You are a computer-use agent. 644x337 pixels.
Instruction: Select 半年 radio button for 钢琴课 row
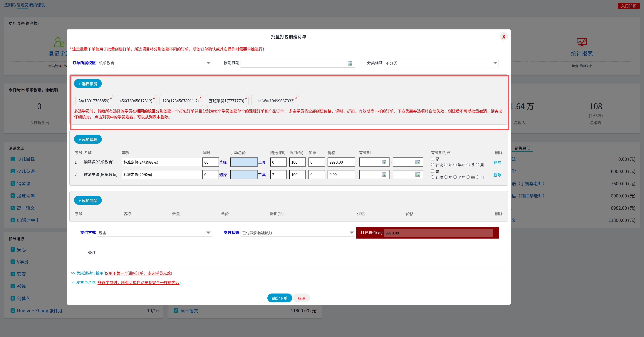pyautogui.click(x=455, y=165)
